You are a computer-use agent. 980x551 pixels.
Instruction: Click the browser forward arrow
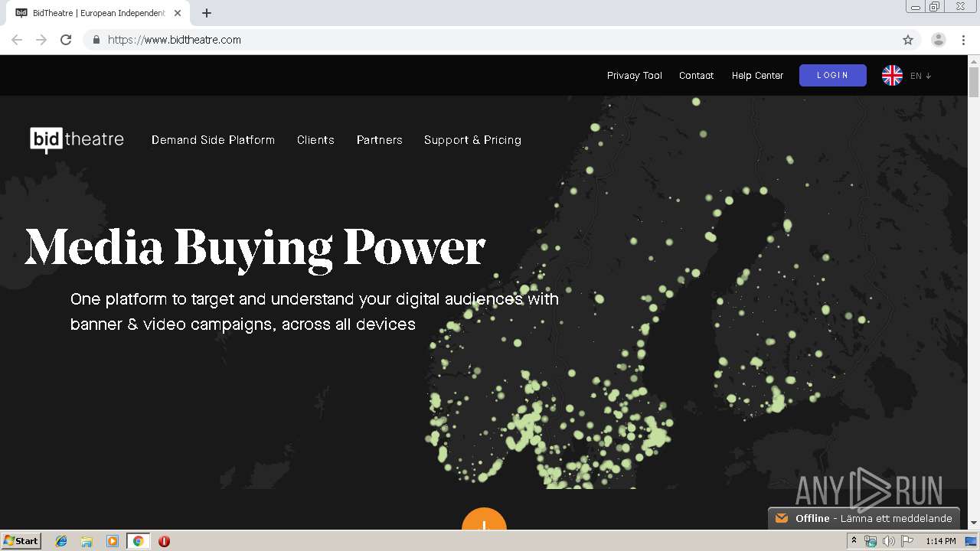tap(41, 40)
